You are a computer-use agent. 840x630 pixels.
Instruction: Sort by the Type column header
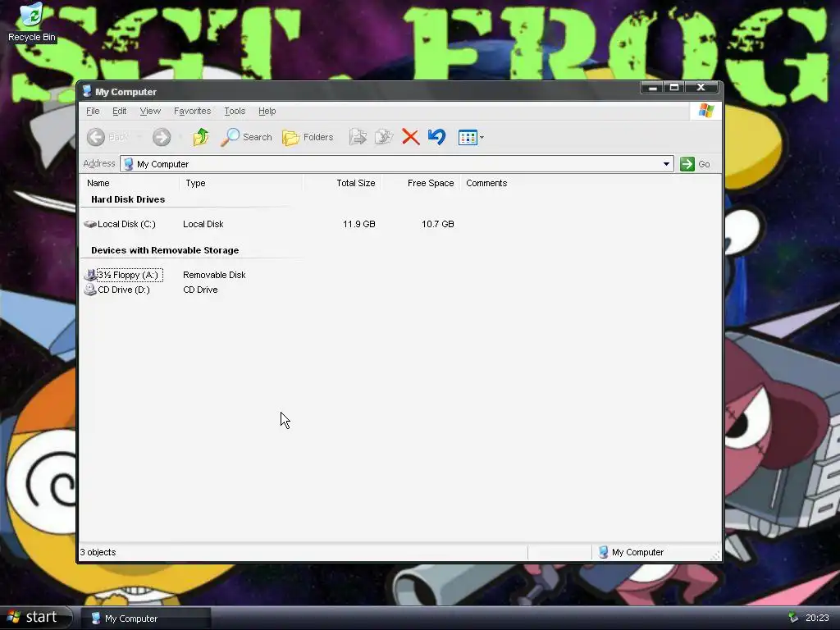click(241, 183)
